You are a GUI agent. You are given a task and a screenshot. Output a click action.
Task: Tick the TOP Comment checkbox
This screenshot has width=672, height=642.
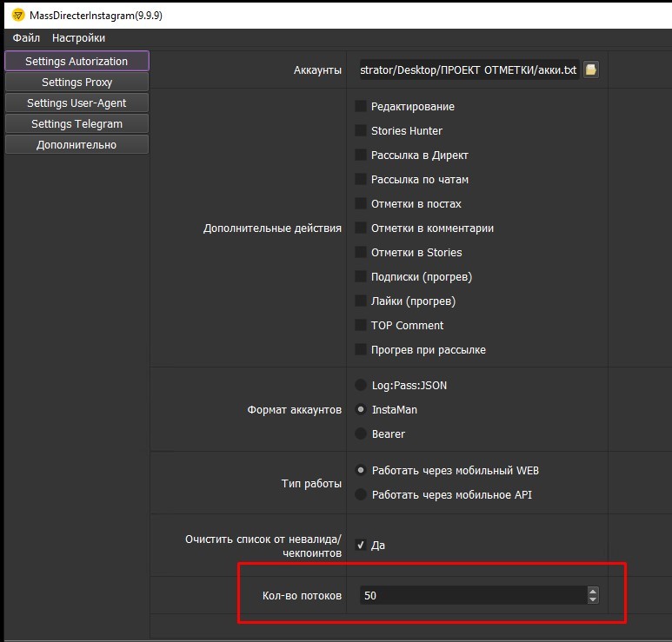(x=361, y=325)
